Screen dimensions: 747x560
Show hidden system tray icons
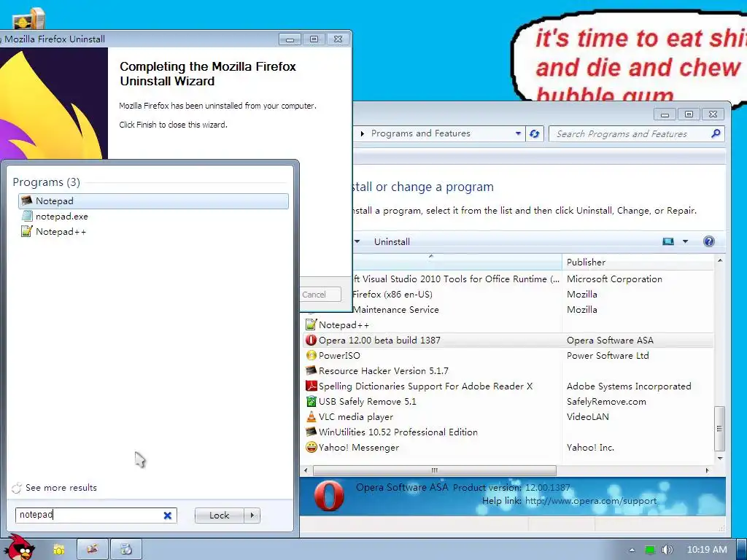[632, 550]
